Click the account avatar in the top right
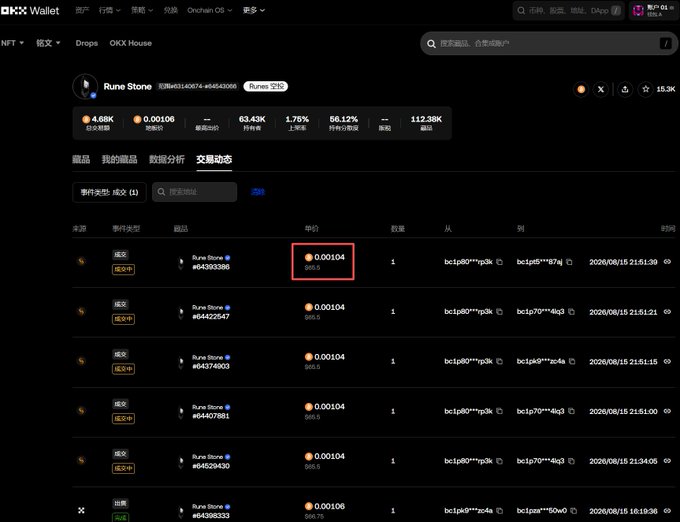680x522 pixels. coord(638,10)
